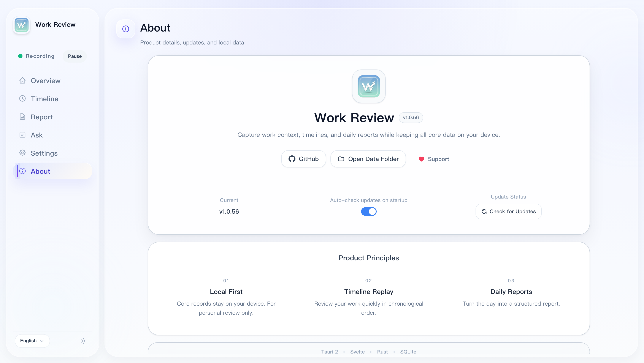Click the Support link
The width and height of the screenshot is (644, 363).
(434, 159)
